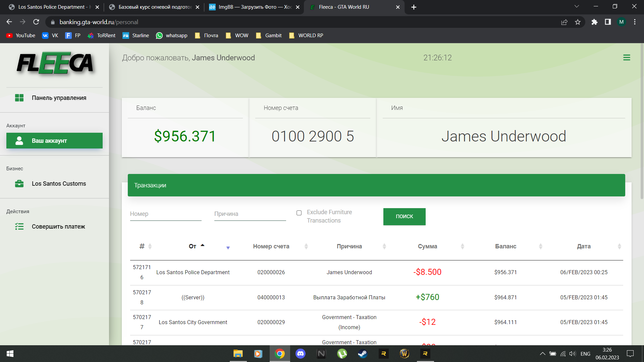The width and height of the screenshot is (644, 362).
Task: Open Chrome's three-dot menu
Action: 635,22
